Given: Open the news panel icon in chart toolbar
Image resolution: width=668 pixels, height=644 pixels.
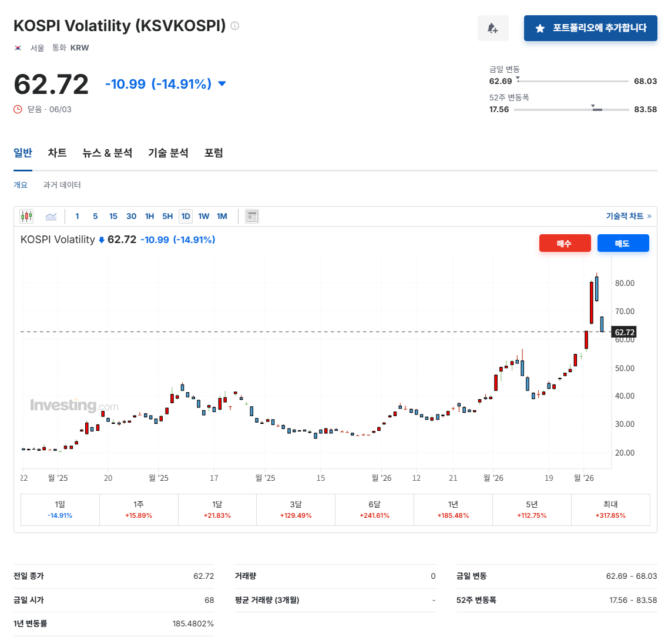Looking at the screenshot, I should pyautogui.click(x=252, y=216).
